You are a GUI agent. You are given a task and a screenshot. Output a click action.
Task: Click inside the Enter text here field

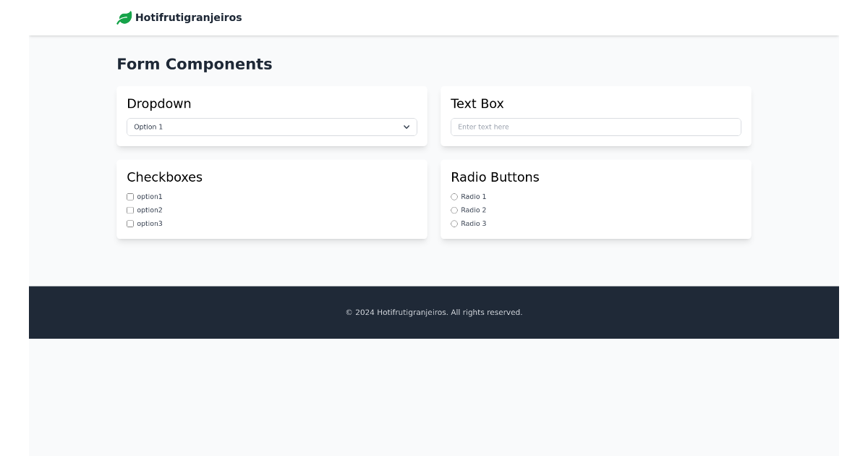tap(596, 127)
